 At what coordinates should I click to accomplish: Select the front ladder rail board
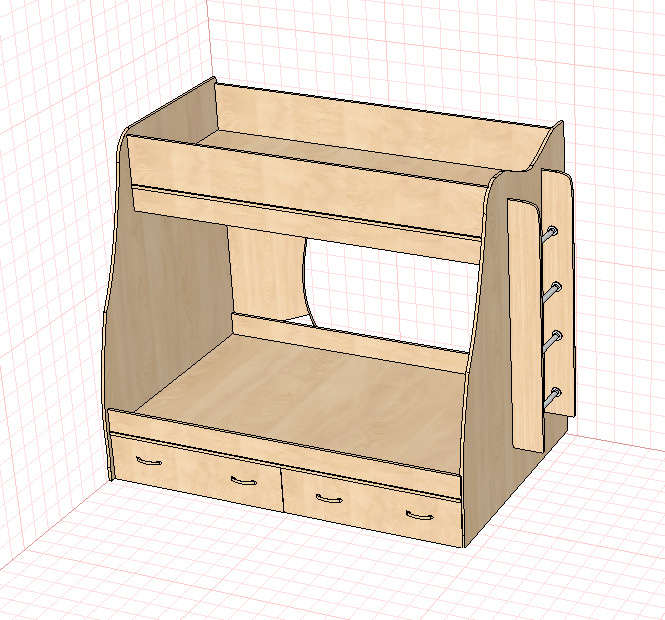[x=525, y=324]
